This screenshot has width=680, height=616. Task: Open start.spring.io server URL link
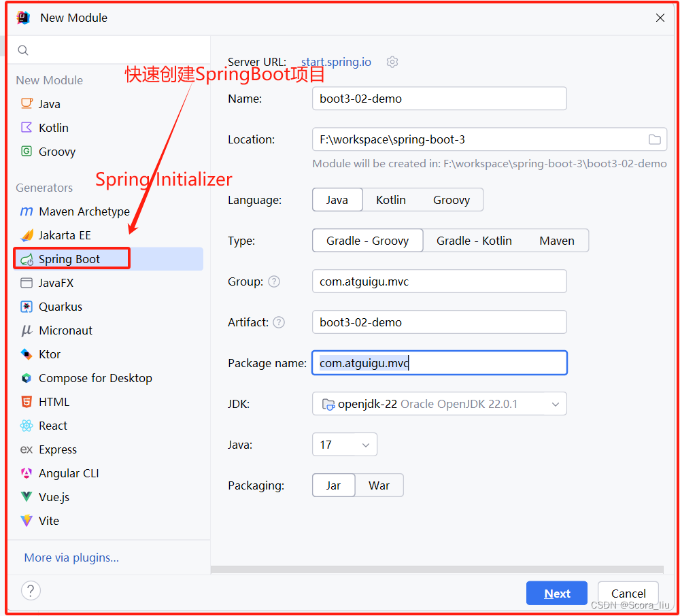point(336,62)
